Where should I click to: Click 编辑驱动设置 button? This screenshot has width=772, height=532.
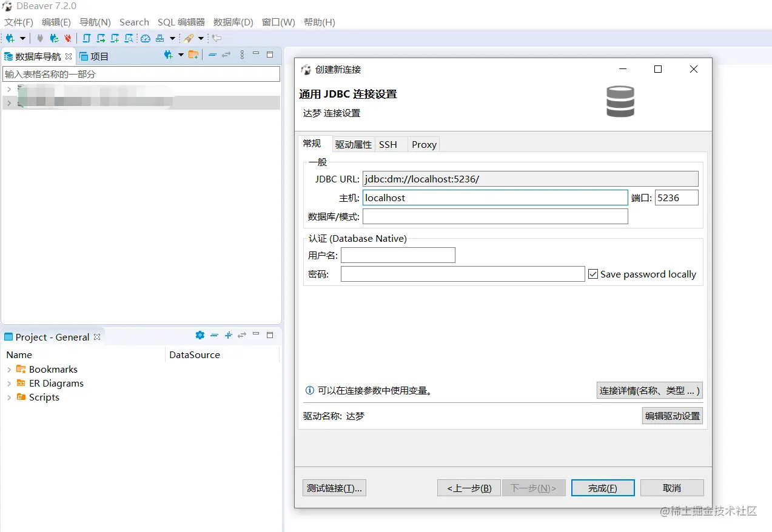tap(673, 416)
